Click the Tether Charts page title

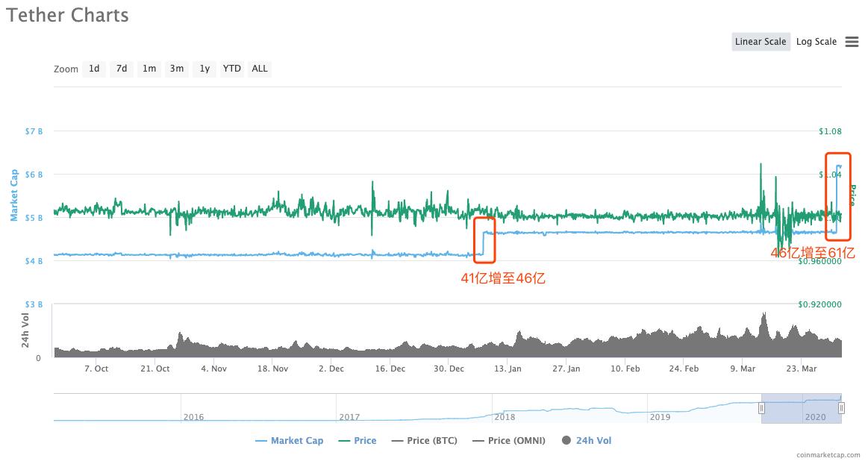[x=67, y=14]
